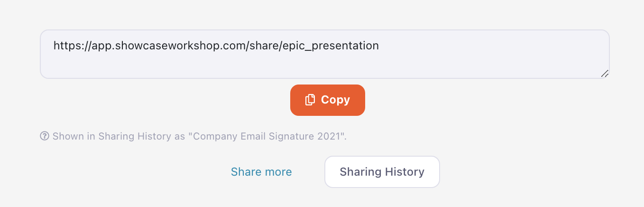Follow the Share more link

click(261, 172)
